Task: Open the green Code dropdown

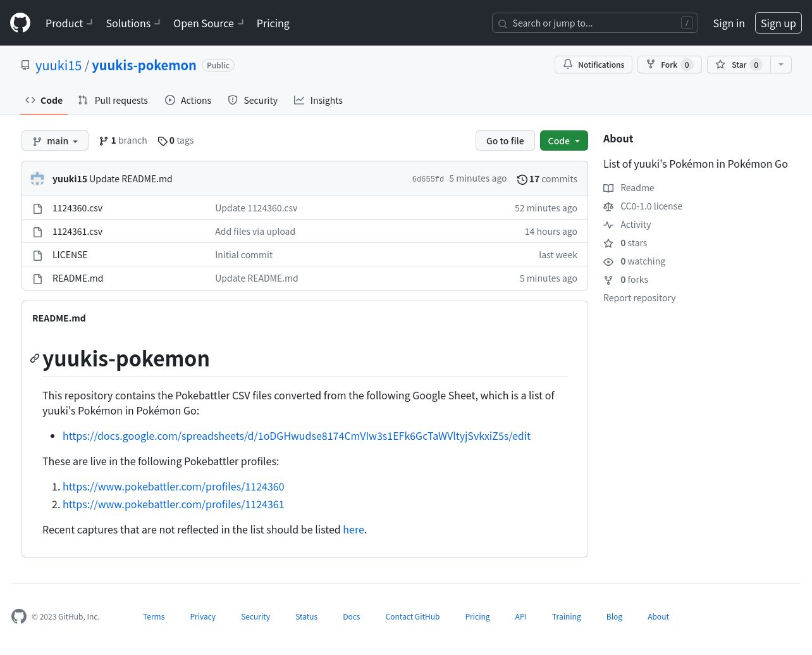Action: tap(564, 140)
